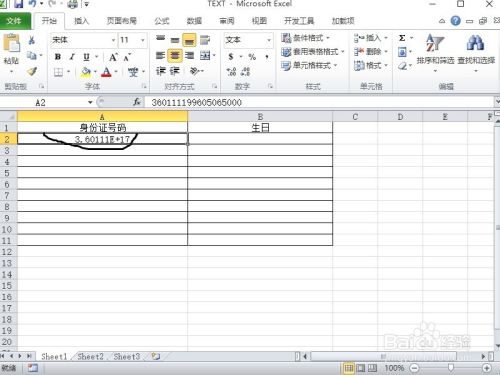Align text to bottom
This screenshot has height=375, width=500.
point(189,40)
